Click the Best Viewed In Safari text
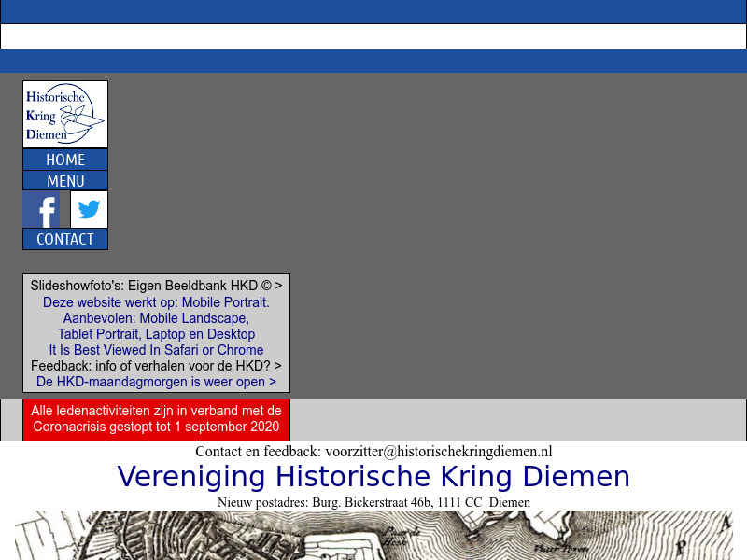 pyautogui.click(x=155, y=350)
